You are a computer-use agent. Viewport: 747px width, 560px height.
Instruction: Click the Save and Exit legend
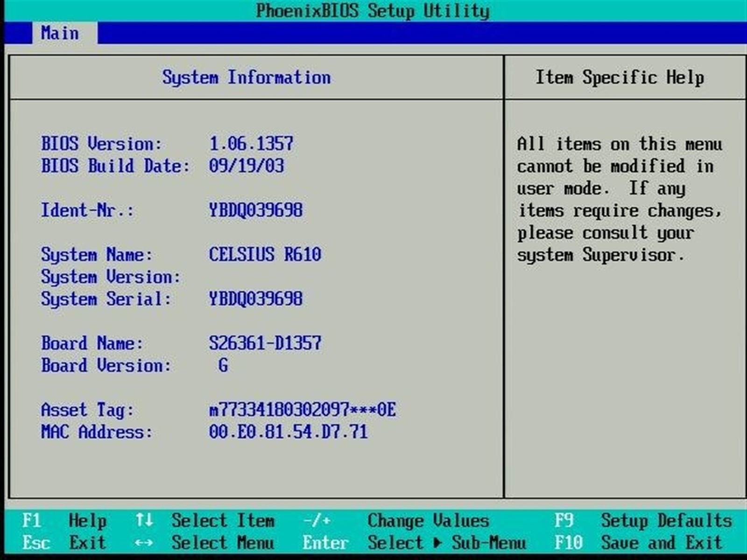click(x=662, y=543)
